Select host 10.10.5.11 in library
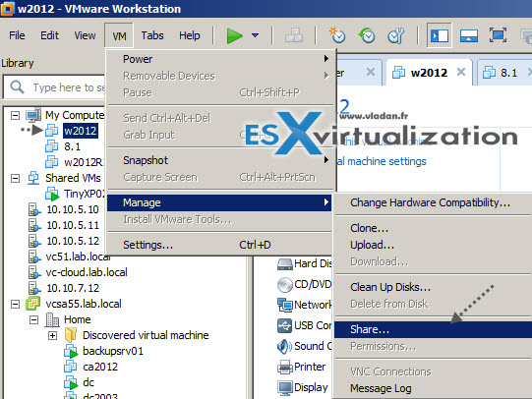532x399 pixels. coord(73,225)
